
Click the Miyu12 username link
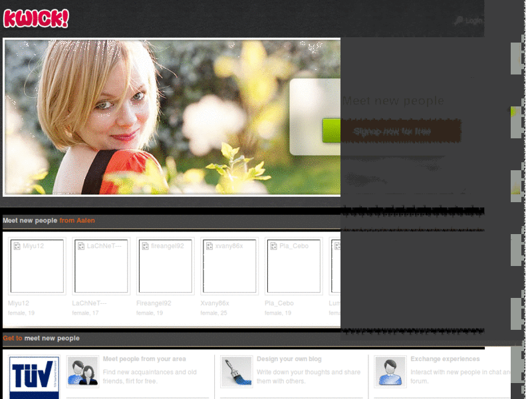click(19, 303)
